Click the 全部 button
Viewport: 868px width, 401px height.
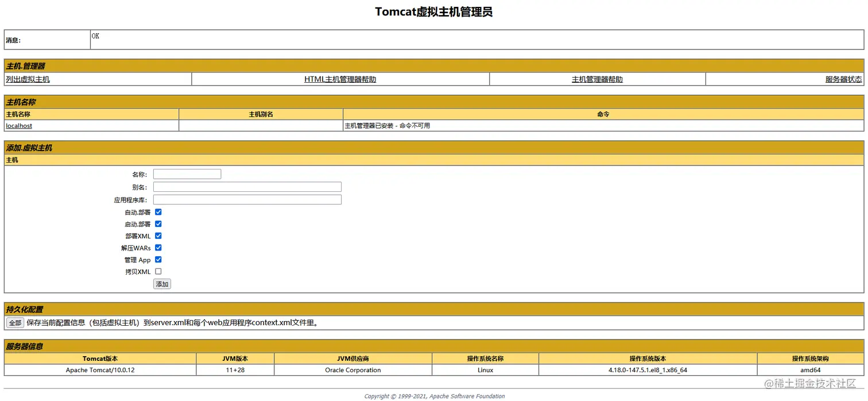15,323
